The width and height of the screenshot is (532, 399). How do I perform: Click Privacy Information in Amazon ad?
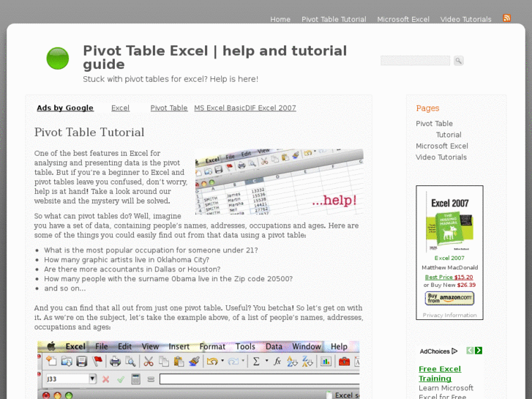click(449, 315)
